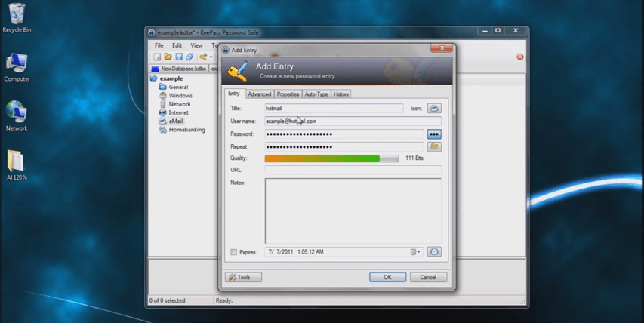Click the password Quality progress bar

click(331, 158)
